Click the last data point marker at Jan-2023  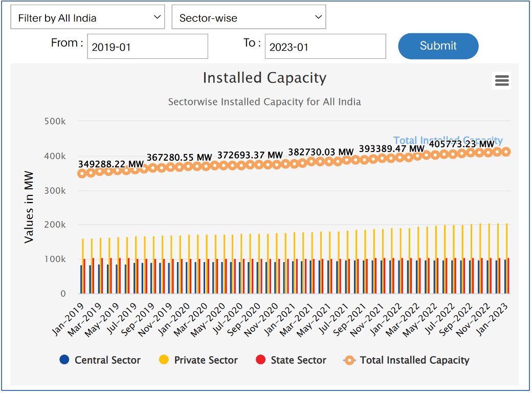click(x=506, y=151)
